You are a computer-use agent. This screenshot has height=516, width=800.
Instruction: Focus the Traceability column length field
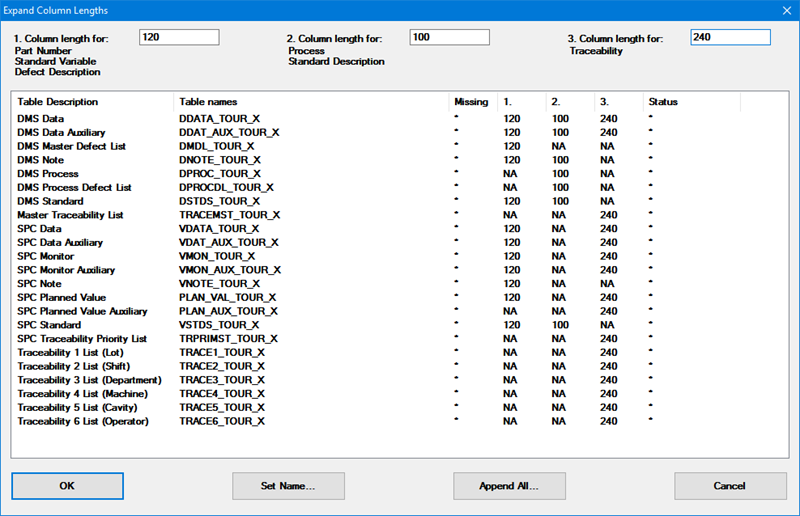(x=730, y=37)
